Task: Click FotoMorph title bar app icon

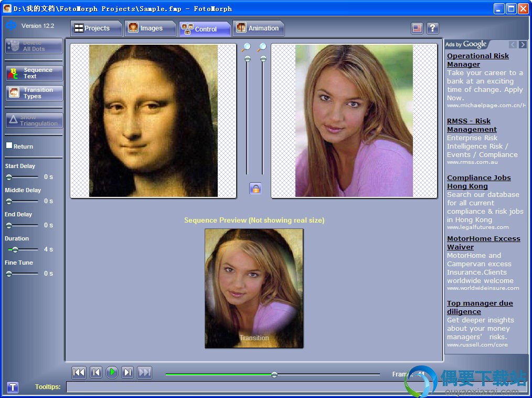Action: 7,8
